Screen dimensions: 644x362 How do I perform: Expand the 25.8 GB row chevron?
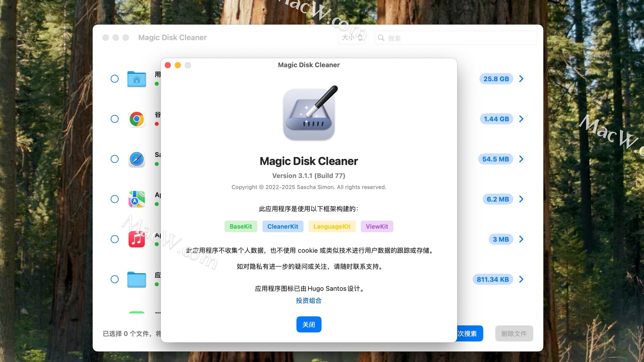[x=521, y=79]
